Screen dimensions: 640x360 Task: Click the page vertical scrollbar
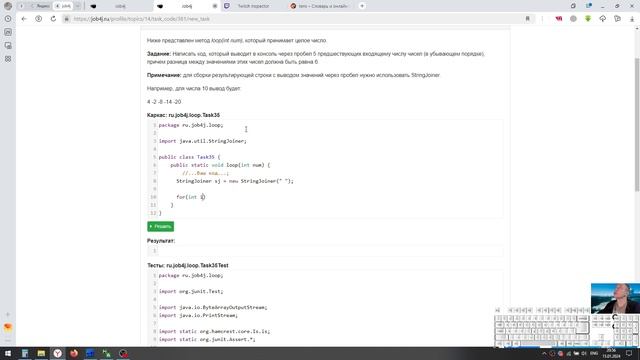[637, 124]
